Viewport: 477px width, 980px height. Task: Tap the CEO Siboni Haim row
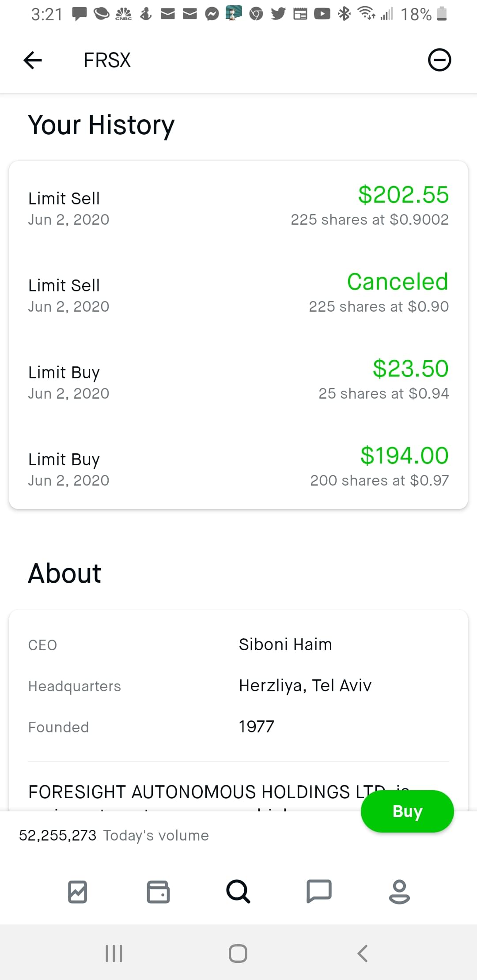238,645
